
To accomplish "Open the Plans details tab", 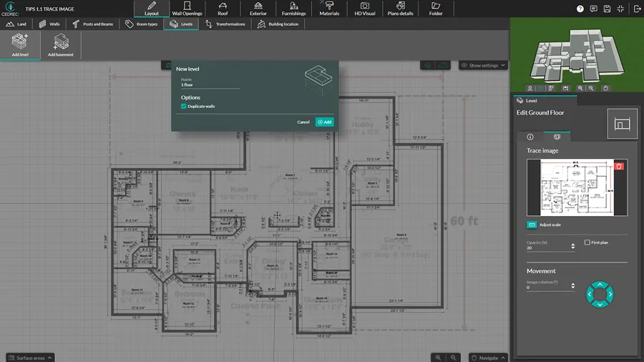I will [x=401, y=9].
